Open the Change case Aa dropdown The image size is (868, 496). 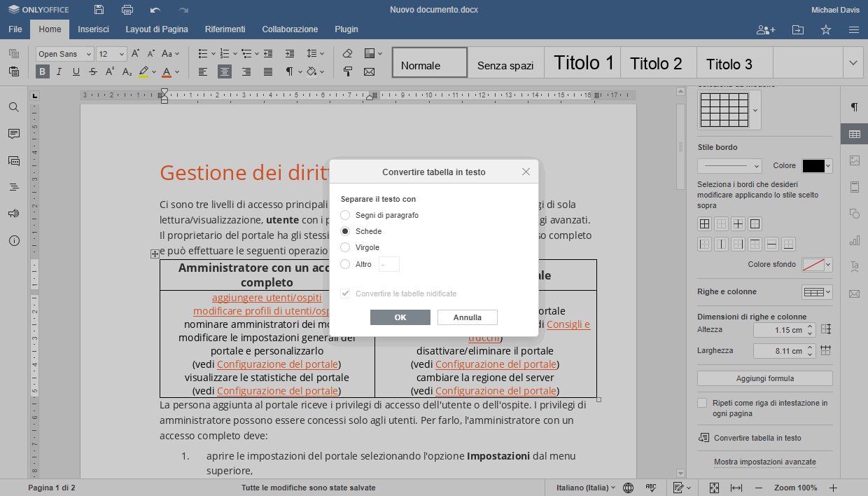click(x=171, y=53)
